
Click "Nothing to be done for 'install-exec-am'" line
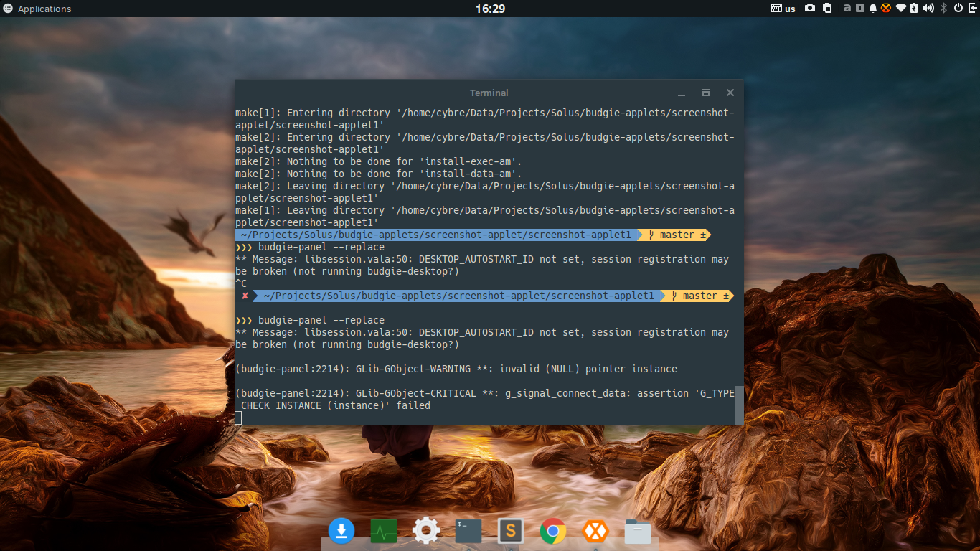click(x=379, y=161)
